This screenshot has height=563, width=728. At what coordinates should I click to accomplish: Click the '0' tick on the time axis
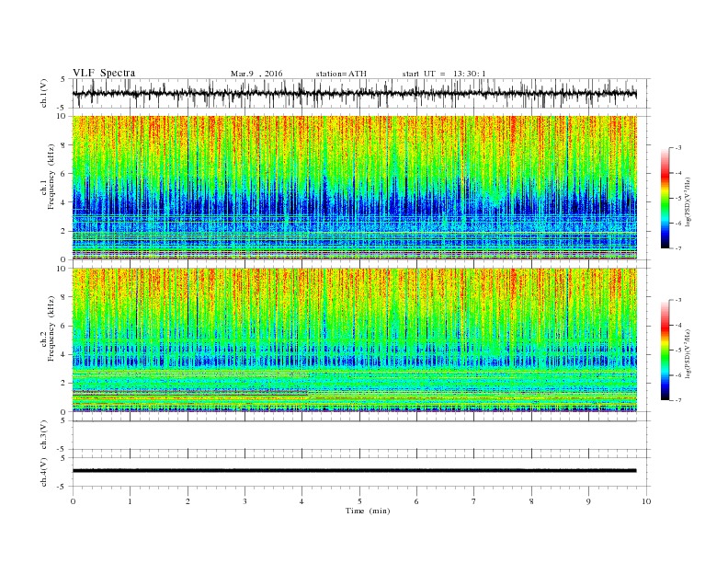pyautogui.click(x=73, y=501)
